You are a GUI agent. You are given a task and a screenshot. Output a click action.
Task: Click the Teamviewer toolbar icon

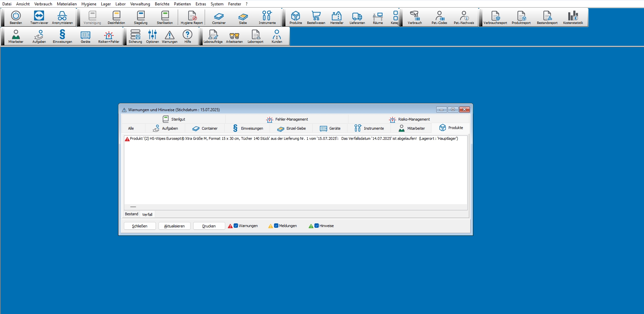click(x=39, y=18)
